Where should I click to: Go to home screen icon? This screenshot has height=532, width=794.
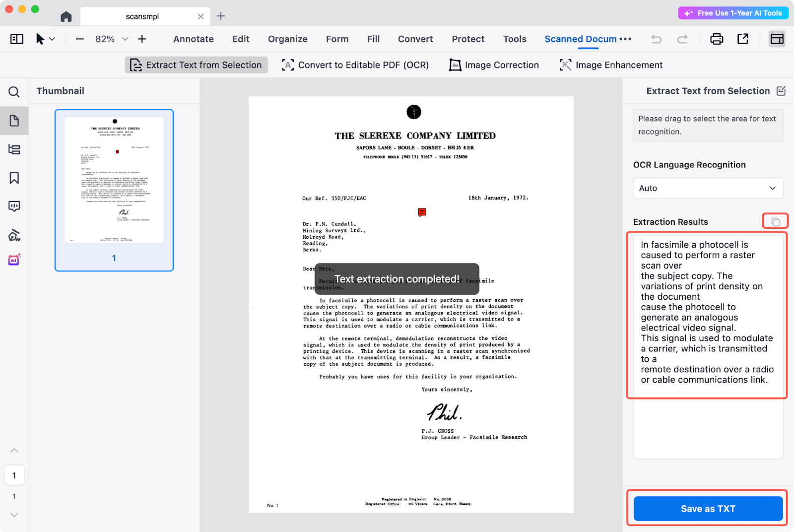point(66,17)
